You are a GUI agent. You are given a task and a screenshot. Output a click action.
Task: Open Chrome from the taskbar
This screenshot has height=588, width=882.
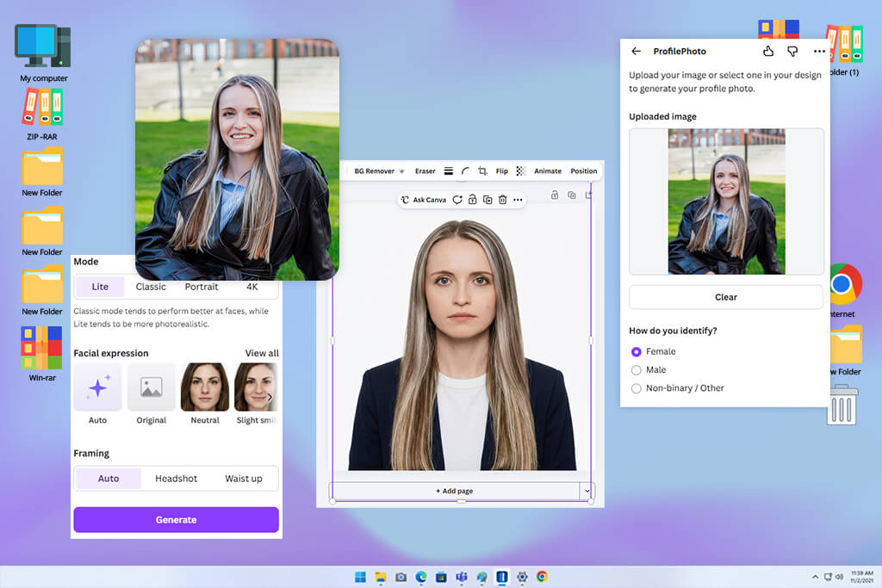tap(543, 577)
